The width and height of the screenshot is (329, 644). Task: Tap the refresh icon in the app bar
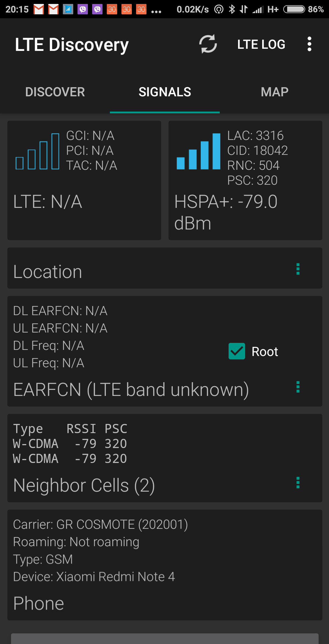pos(208,44)
